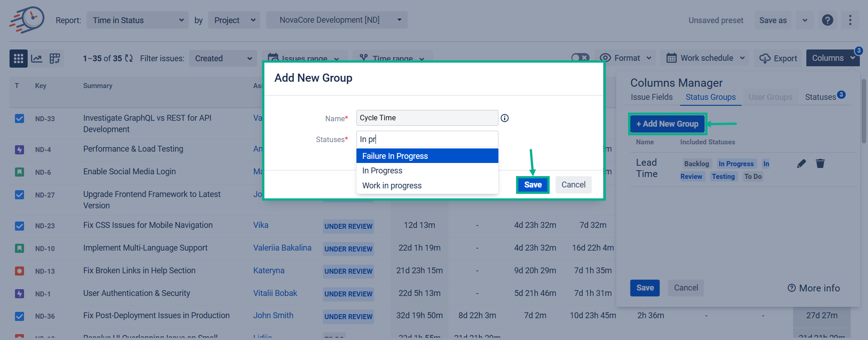868x340 pixels.
Task: Click the info icon beside Name field
Action: pyautogui.click(x=504, y=118)
